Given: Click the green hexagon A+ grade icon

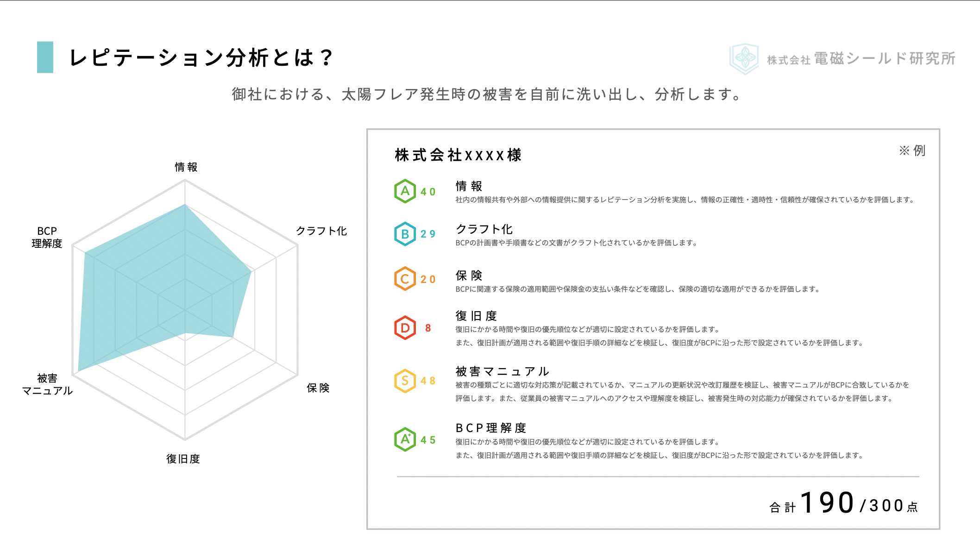Looking at the screenshot, I should point(405,439).
